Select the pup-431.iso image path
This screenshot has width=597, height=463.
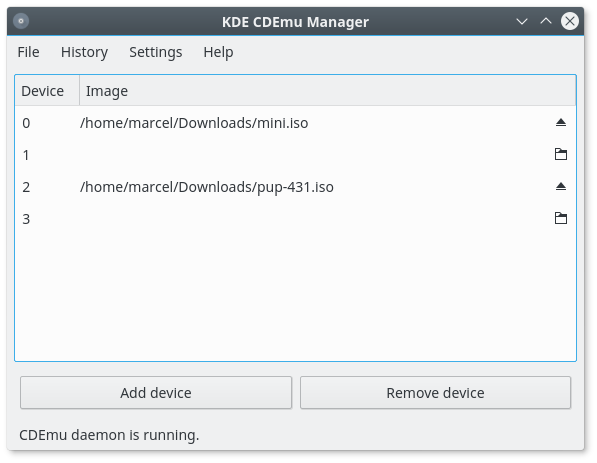pos(207,187)
